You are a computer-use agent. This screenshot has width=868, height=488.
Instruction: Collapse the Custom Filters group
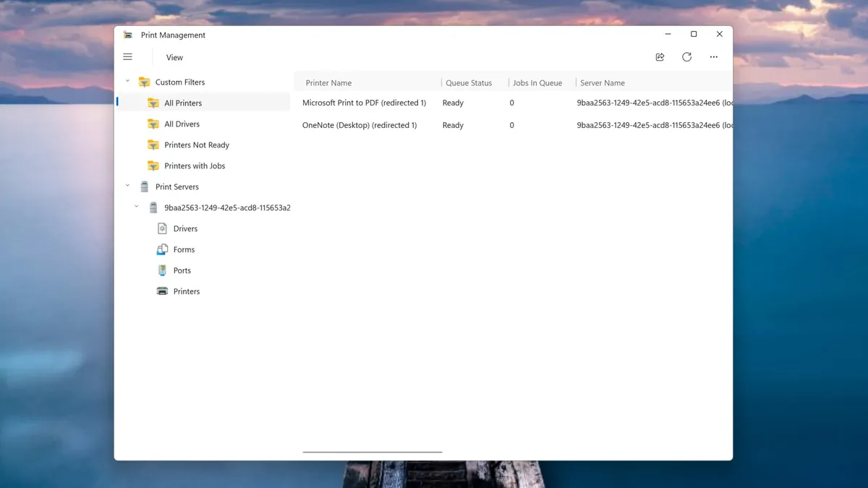click(x=128, y=82)
